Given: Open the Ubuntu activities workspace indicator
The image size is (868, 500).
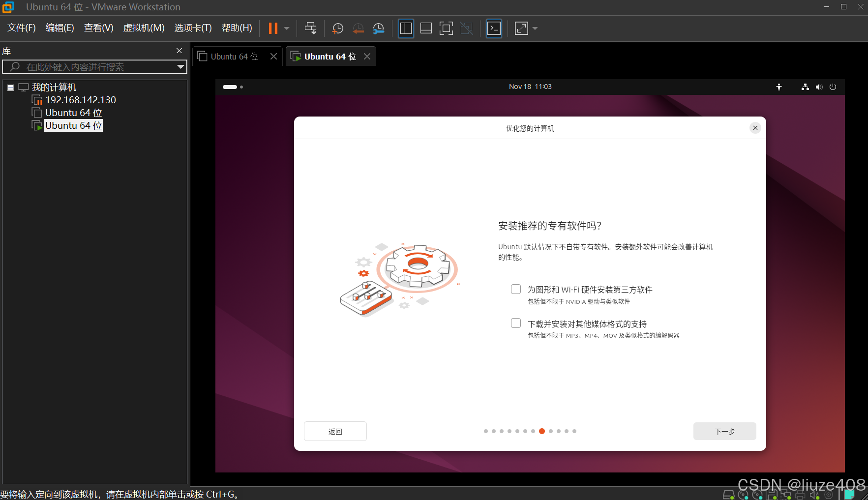Looking at the screenshot, I should pyautogui.click(x=233, y=87).
